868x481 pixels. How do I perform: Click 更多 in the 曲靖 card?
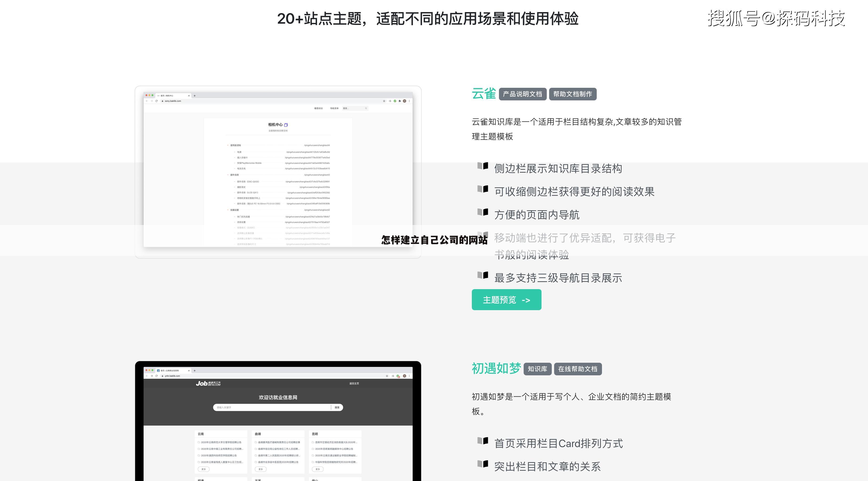[261, 469]
